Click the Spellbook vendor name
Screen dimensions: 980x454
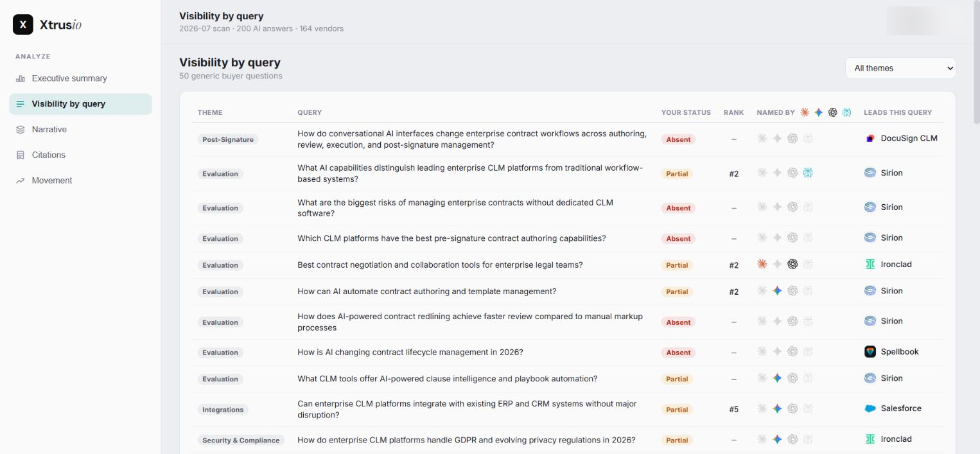[900, 352]
